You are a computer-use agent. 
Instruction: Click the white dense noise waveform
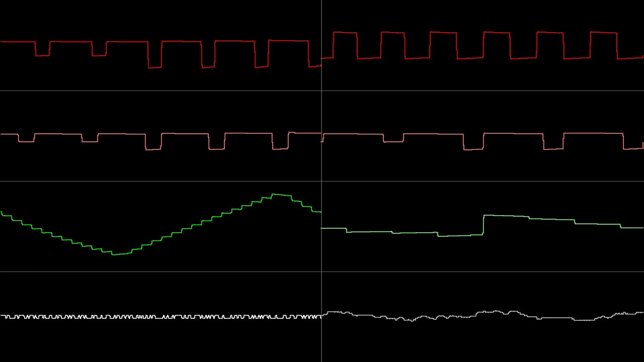point(161,317)
